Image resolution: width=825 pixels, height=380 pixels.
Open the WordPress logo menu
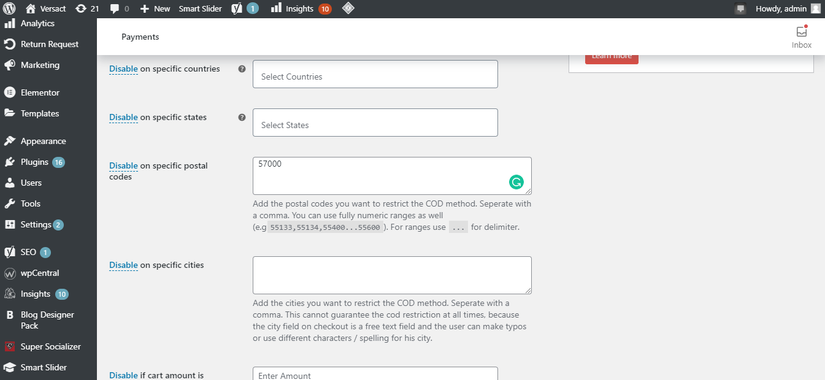coord(9,8)
